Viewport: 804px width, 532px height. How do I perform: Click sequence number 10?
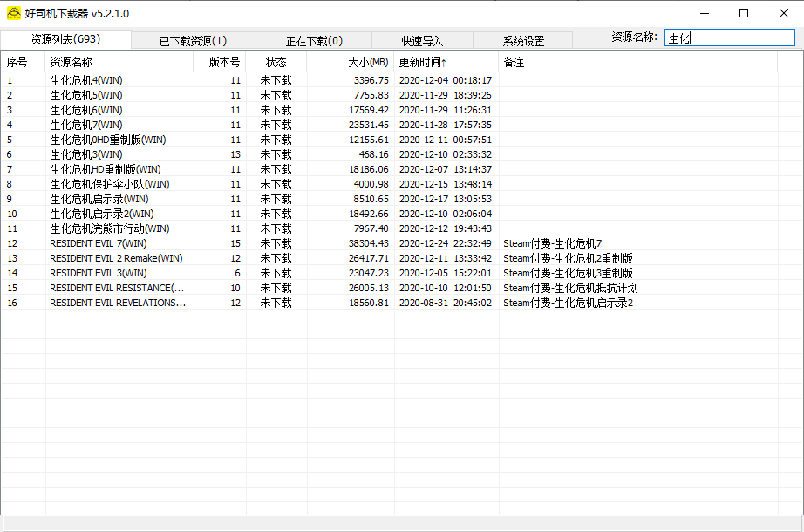click(x=12, y=214)
